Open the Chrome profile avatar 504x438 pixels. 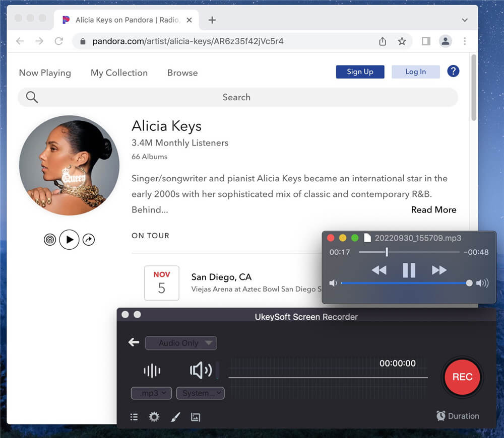point(446,41)
